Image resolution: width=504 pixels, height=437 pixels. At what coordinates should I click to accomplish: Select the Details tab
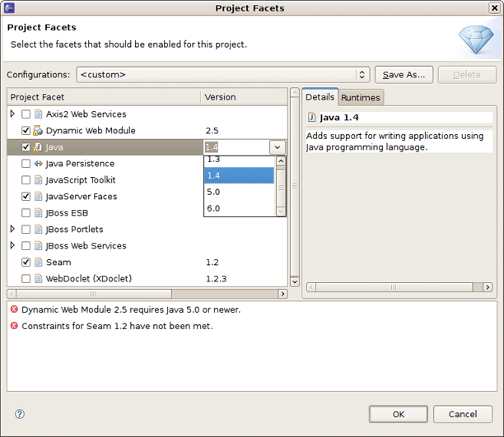[320, 97]
